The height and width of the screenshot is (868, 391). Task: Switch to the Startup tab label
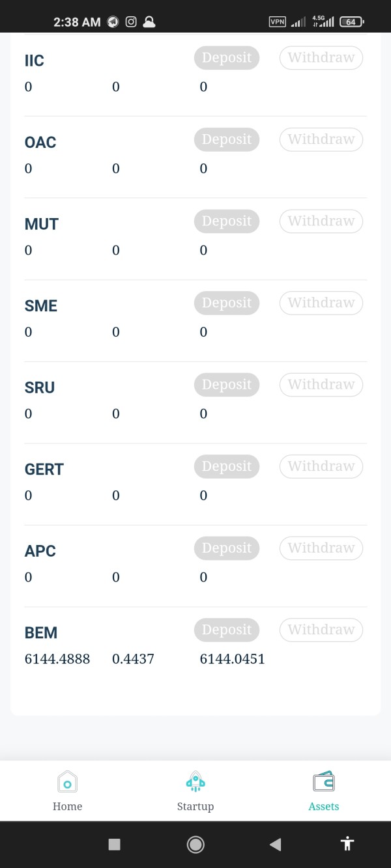(x=195, y=806)
